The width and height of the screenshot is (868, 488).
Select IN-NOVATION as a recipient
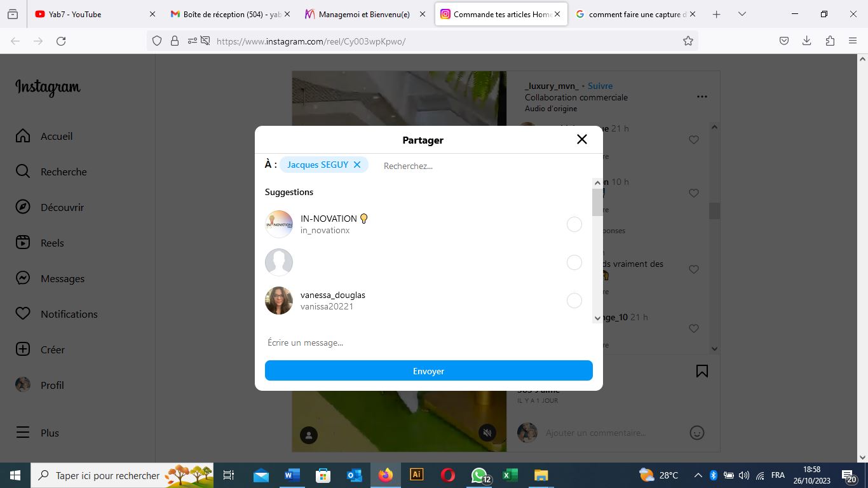574,224
